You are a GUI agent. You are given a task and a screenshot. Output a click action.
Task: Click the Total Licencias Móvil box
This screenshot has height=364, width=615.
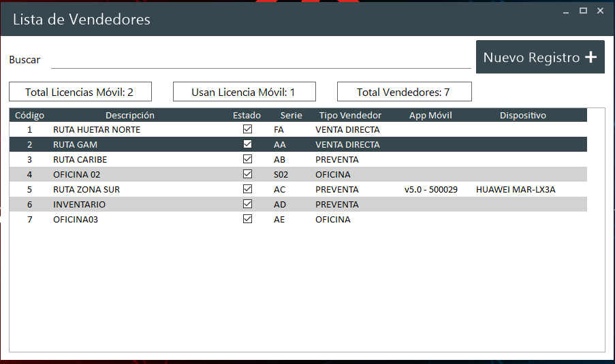coord(80,92)
